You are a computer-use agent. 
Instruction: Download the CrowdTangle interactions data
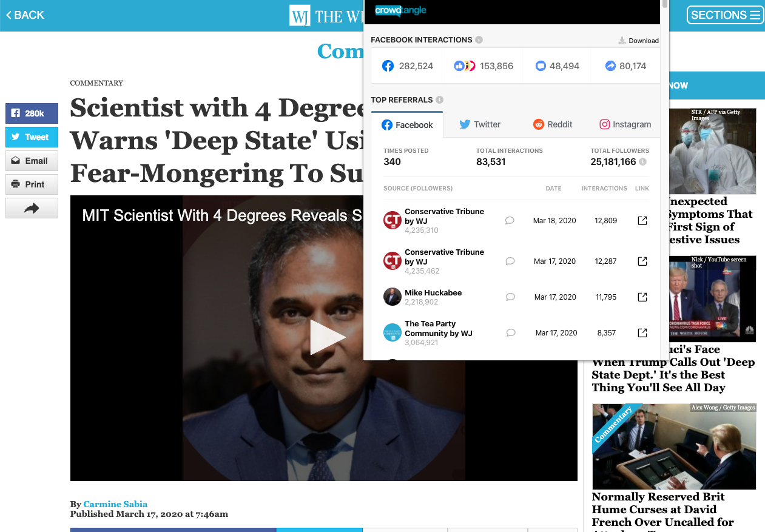click(638, 40)
